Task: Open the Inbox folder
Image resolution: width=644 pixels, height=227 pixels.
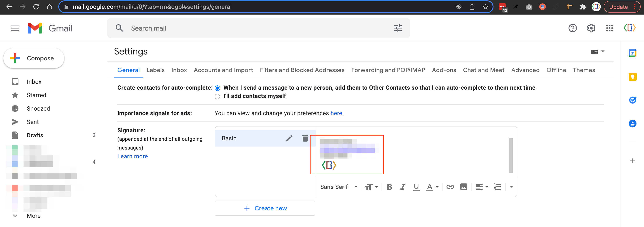Action: click(x=34, y=82)
